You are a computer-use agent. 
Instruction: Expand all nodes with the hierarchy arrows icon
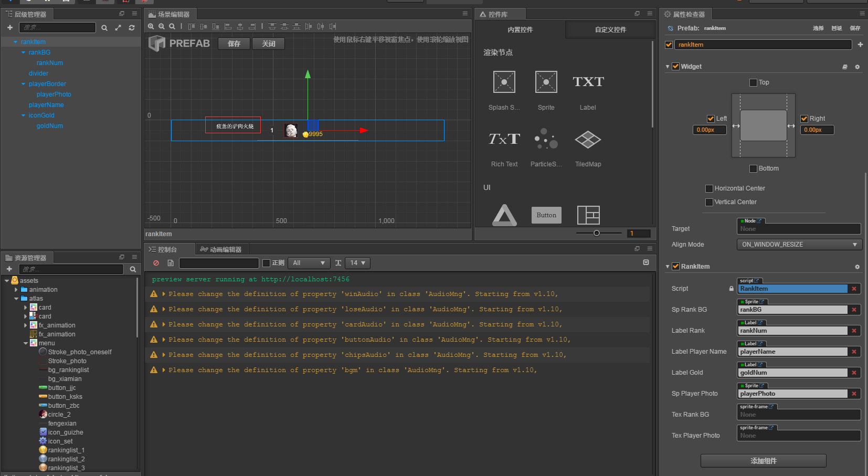pos(118,28)
